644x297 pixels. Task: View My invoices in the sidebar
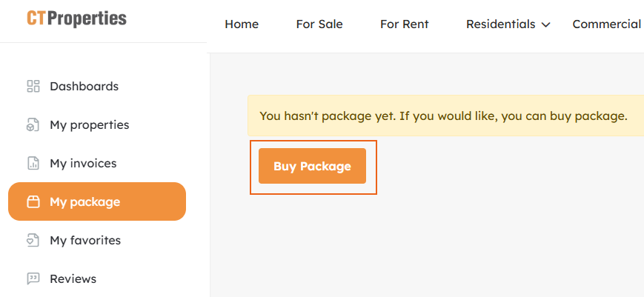[x=83, y=164]
